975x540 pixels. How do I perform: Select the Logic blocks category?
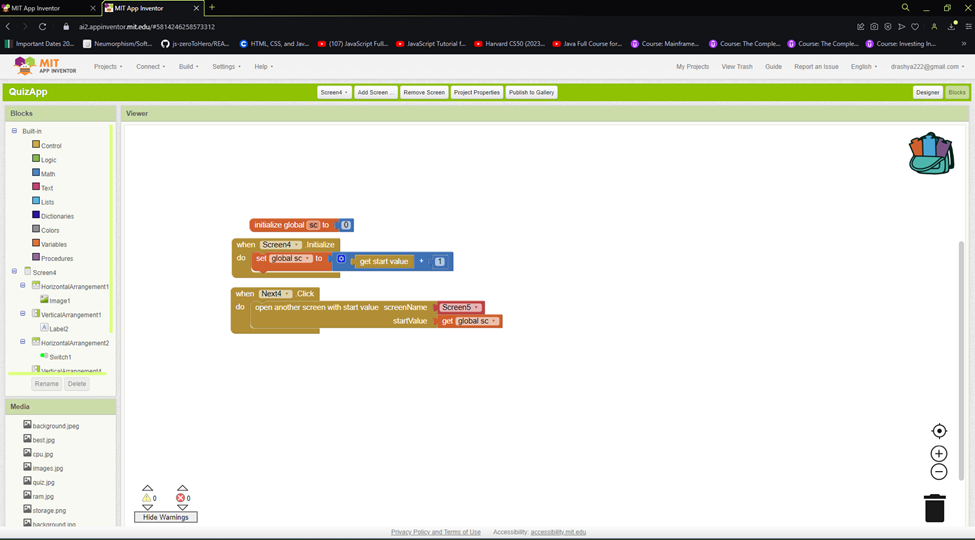(x=49, y=160)
